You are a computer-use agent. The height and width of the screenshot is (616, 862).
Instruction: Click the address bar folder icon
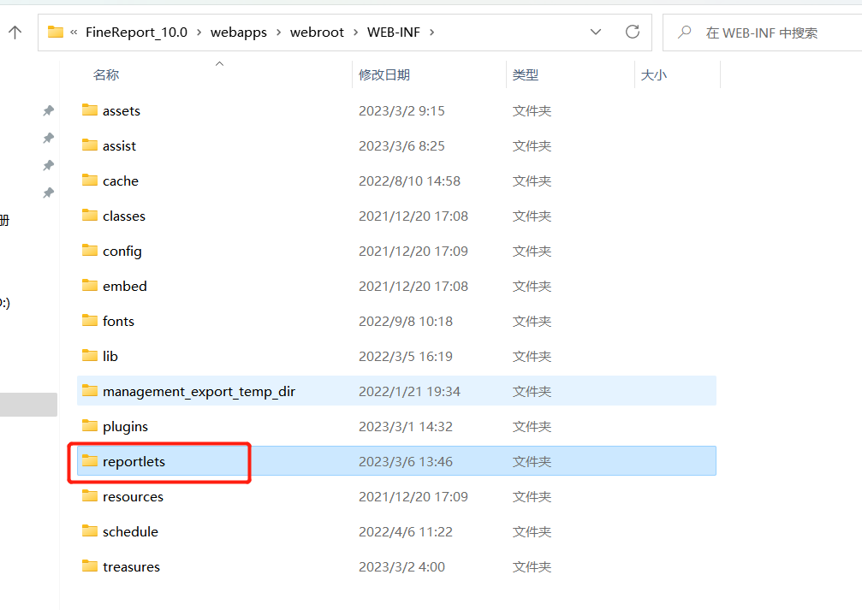click(56, 32)
